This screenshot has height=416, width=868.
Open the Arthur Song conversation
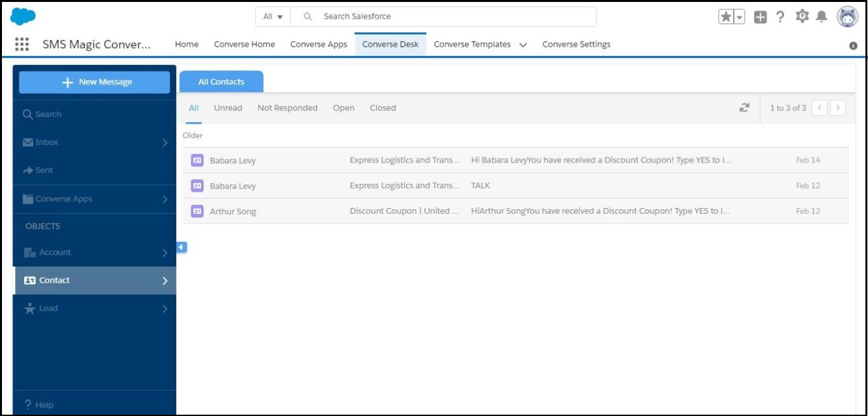515,211
